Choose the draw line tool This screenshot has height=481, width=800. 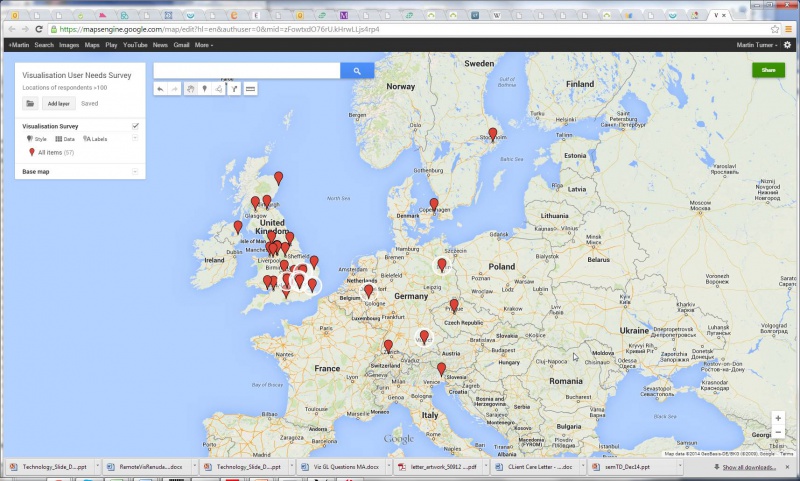coord(220,89)
